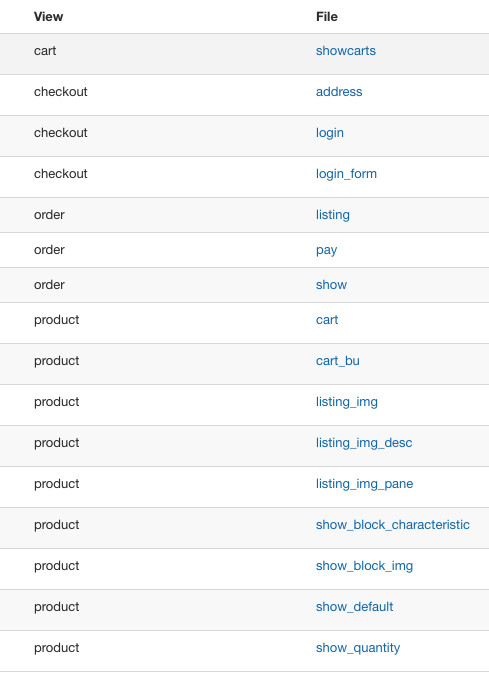Select the listing file under order
The height and width of the screenshot is (682, 489).
pos(333,215)
